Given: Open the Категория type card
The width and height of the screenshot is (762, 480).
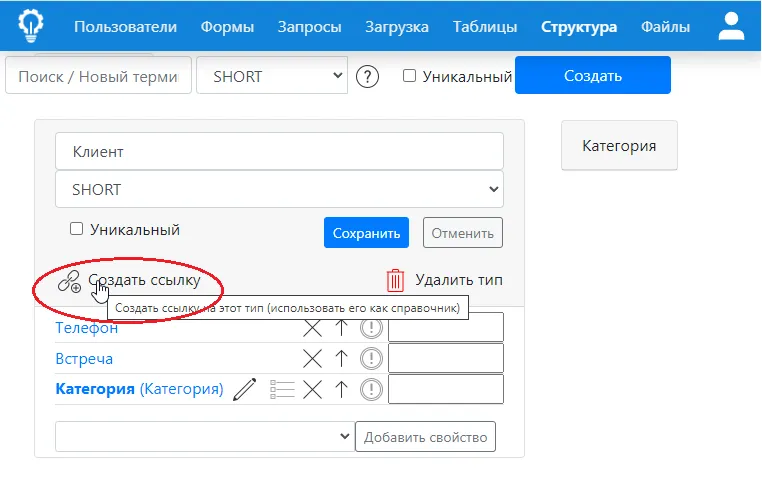Looking at the screenshot, I should point(619,146).
